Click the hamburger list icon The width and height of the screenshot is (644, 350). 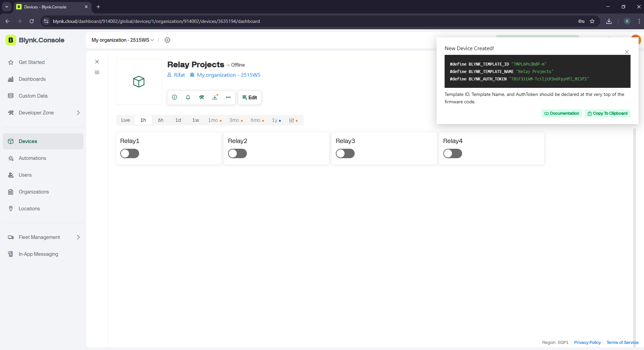(97, 72)
